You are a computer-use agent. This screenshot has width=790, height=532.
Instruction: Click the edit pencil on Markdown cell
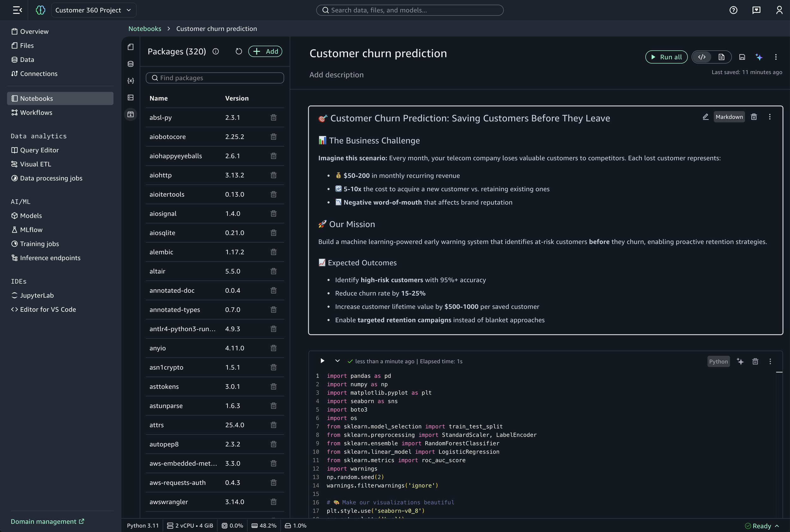click(705, 117)
